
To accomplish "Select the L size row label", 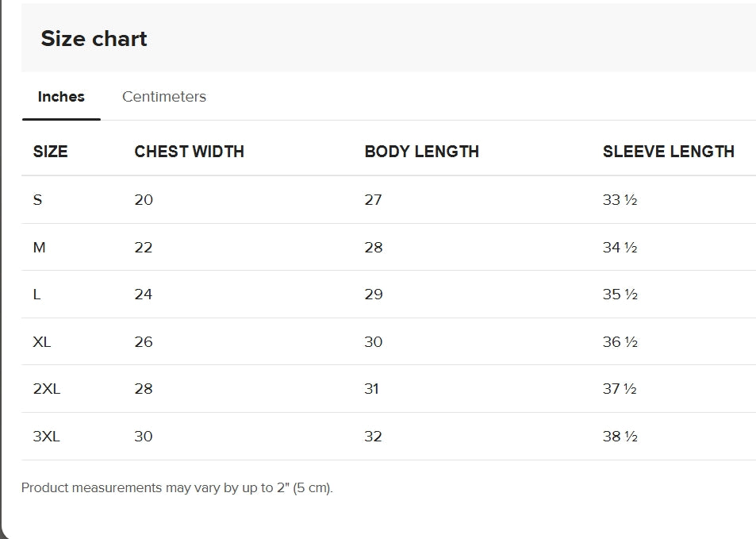I will (x=36, y=295).
